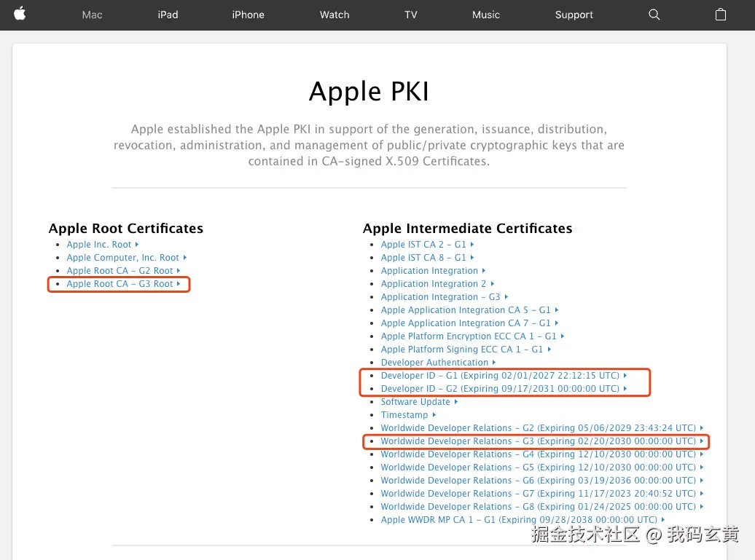Open the Mac menu
755x560 pixels.
pos(92,15)
